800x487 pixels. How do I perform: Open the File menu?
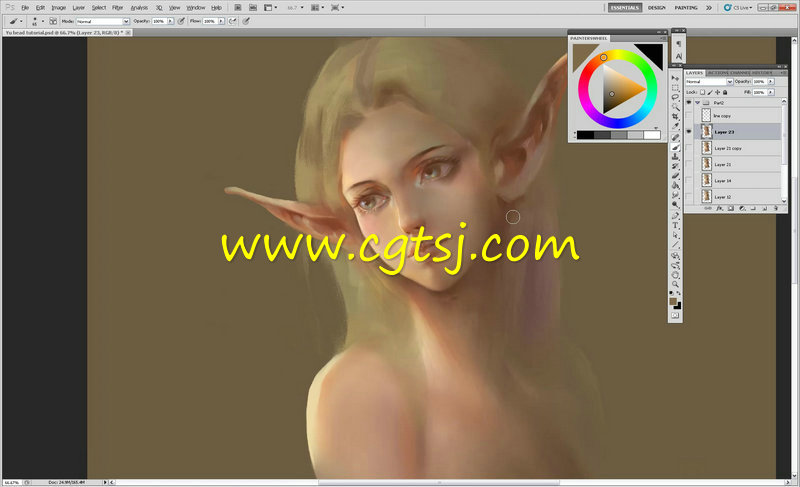pyautogui.click(x=25, y=8)
